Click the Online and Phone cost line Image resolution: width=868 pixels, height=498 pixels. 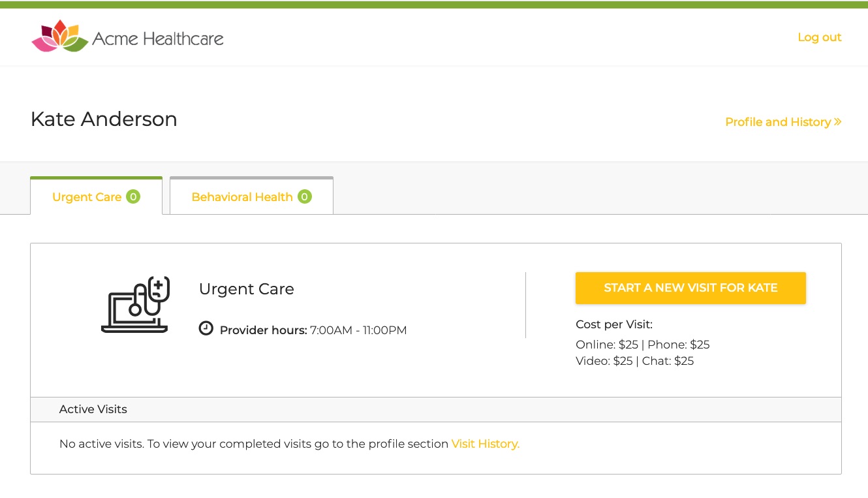point(642,345)
